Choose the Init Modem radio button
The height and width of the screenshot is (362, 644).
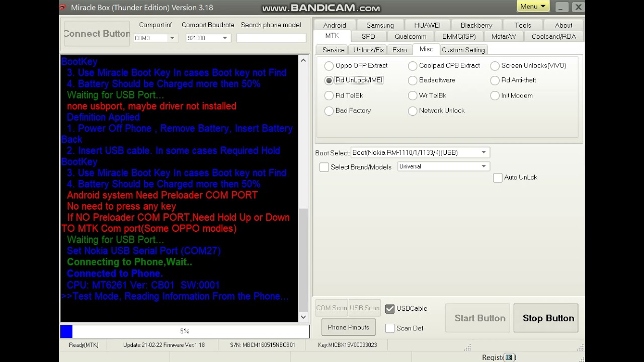[x=495, y=96]
